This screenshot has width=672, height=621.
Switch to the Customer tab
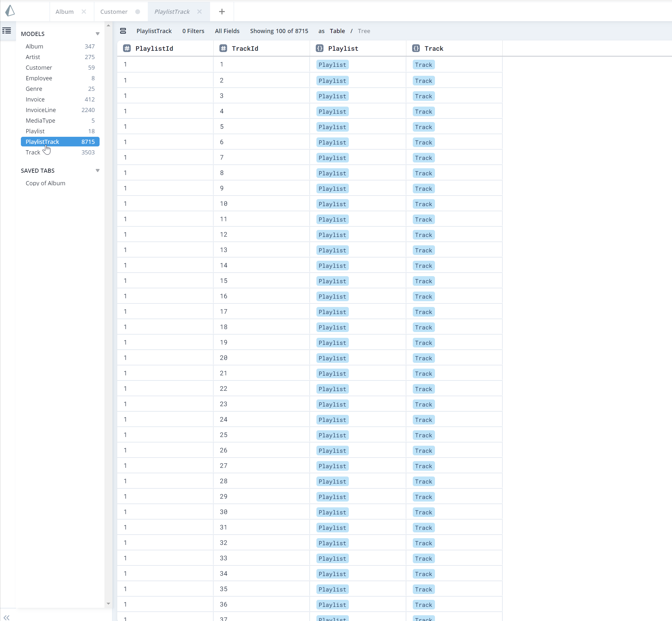click(x=114, y=12)
